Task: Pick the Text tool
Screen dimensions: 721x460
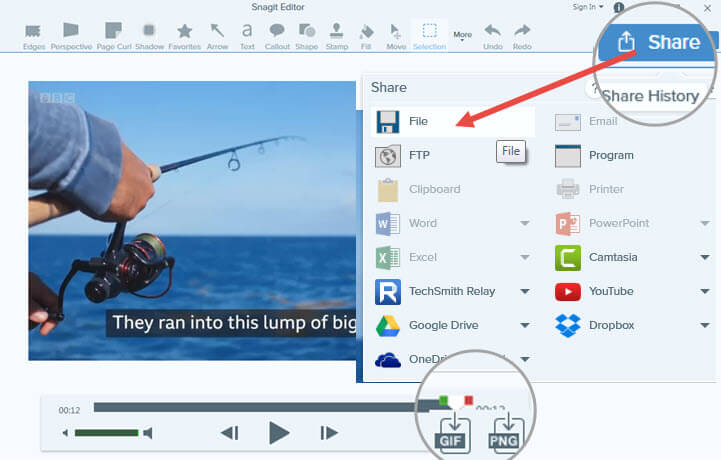Action: [247, 37]
